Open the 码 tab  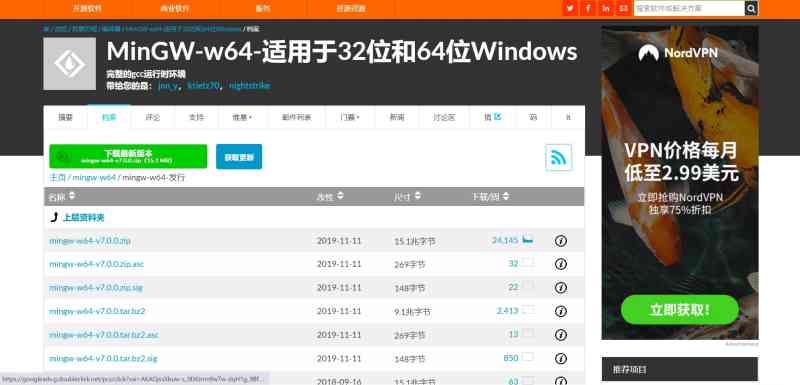[533, 117]
